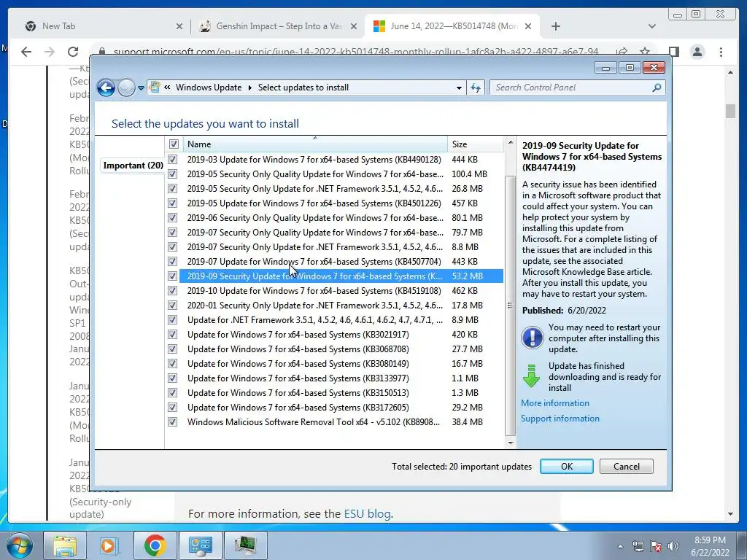Click OK to confirm selected updates

566,466
